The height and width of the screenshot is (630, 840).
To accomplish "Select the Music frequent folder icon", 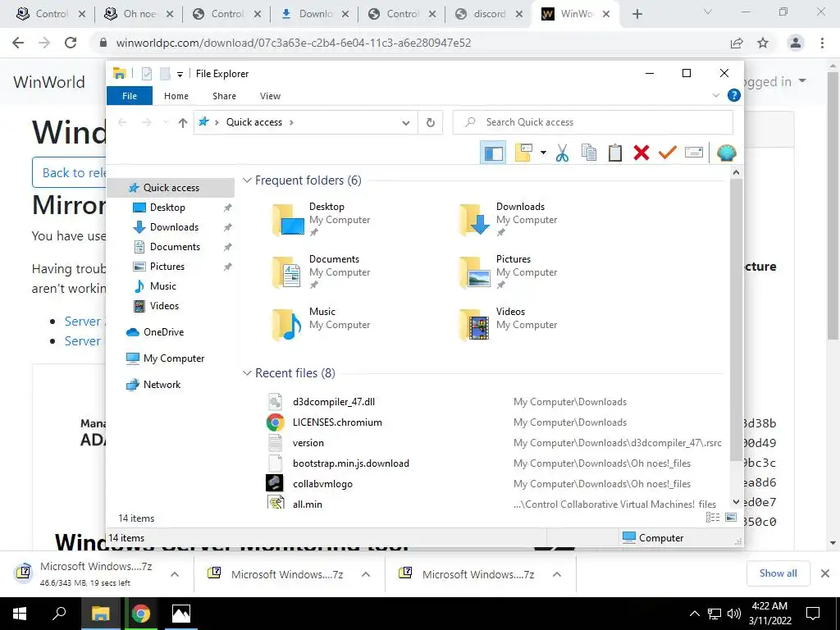I will pyautogui.click(x=287, y=325).
